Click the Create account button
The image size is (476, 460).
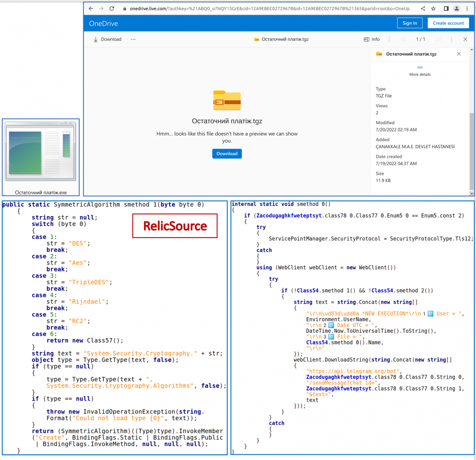coord(448,23)
